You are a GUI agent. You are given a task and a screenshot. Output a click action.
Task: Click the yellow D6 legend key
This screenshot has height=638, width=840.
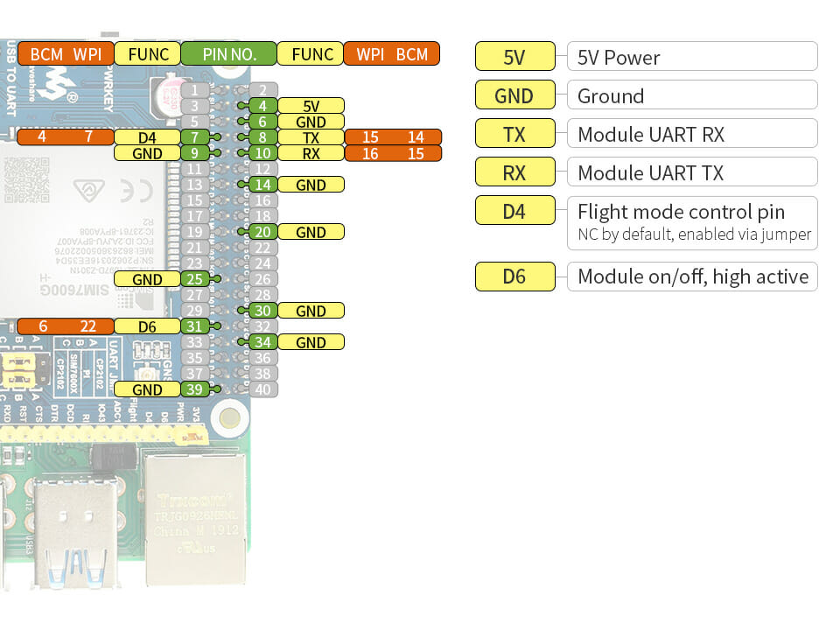(515, 277)
